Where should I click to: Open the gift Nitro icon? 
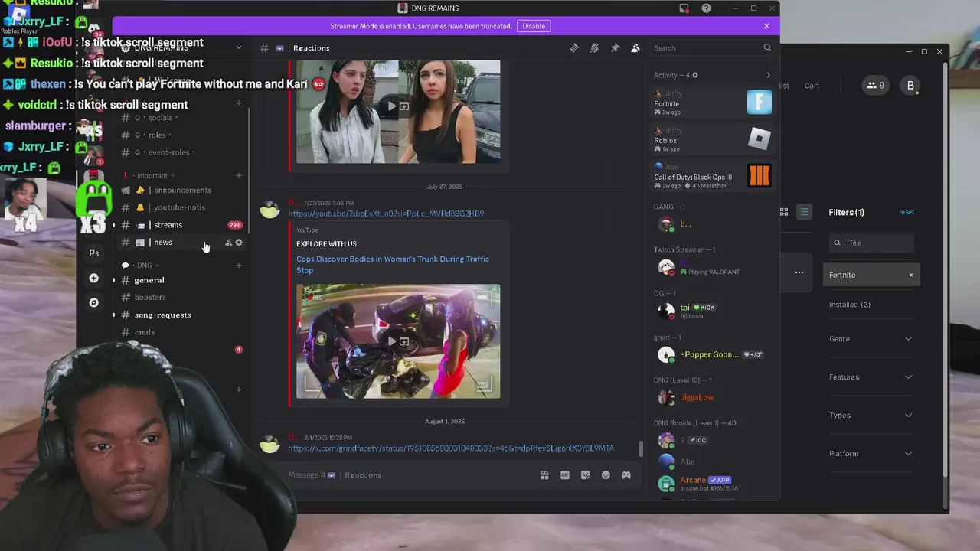[544, 475]
